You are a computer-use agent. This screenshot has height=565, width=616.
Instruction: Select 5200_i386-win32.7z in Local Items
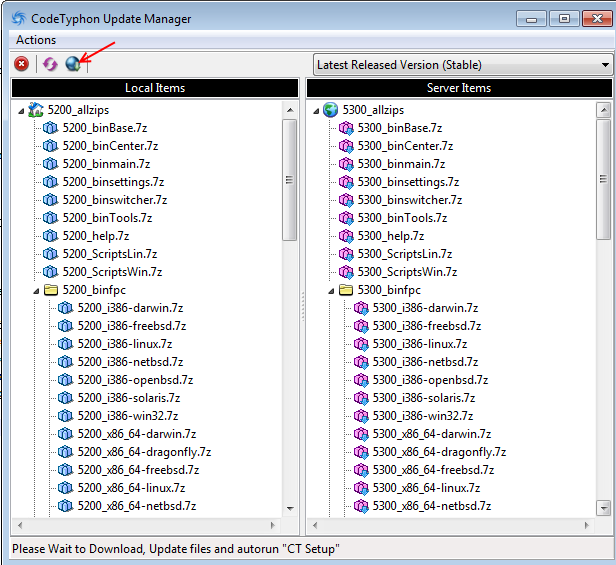[x=128, y=416]
